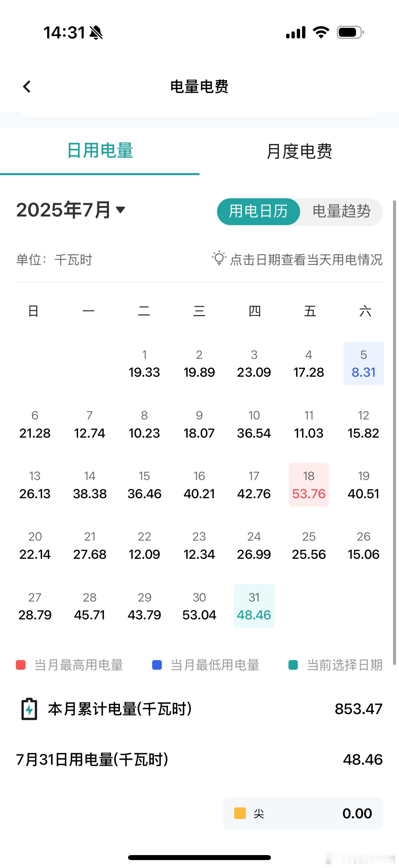Select July 2 with 19.89 usage

click(x=199, y=363)
